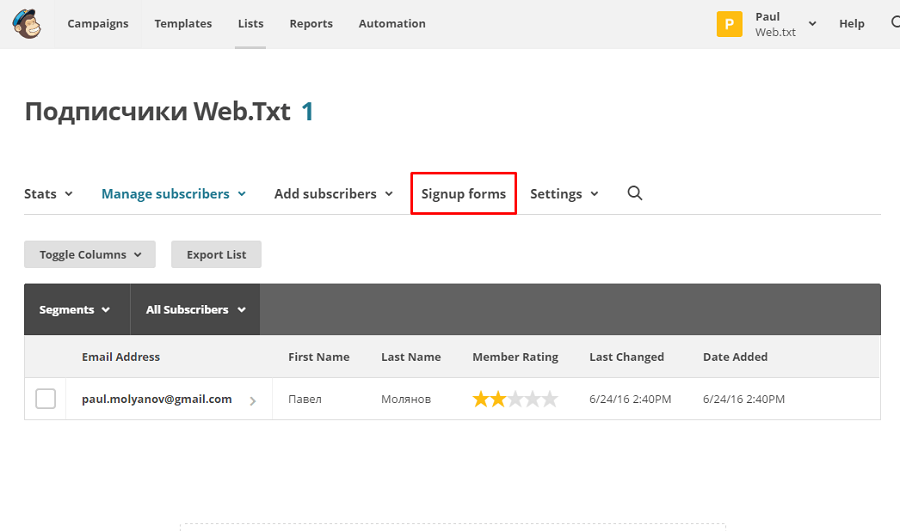Open the All Subscribers filter
The width and height of the screenshot is (900, 531).
point(195,310)
